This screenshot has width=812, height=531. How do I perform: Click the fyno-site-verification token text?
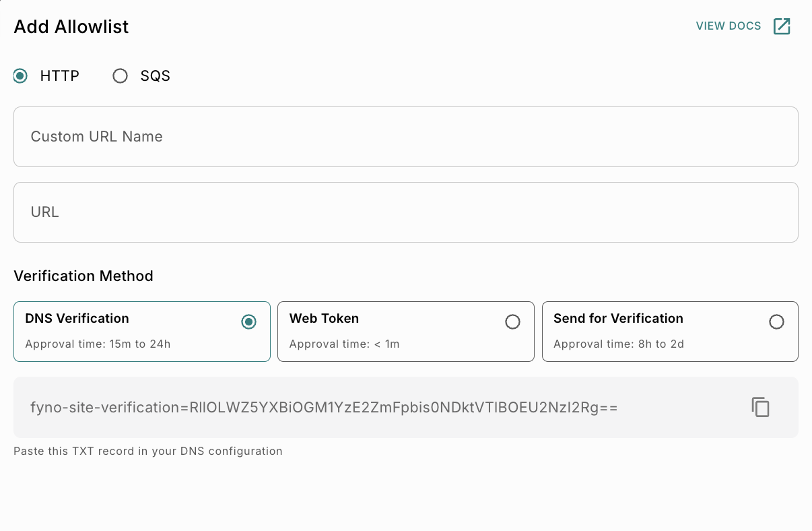tap(324, 408)
